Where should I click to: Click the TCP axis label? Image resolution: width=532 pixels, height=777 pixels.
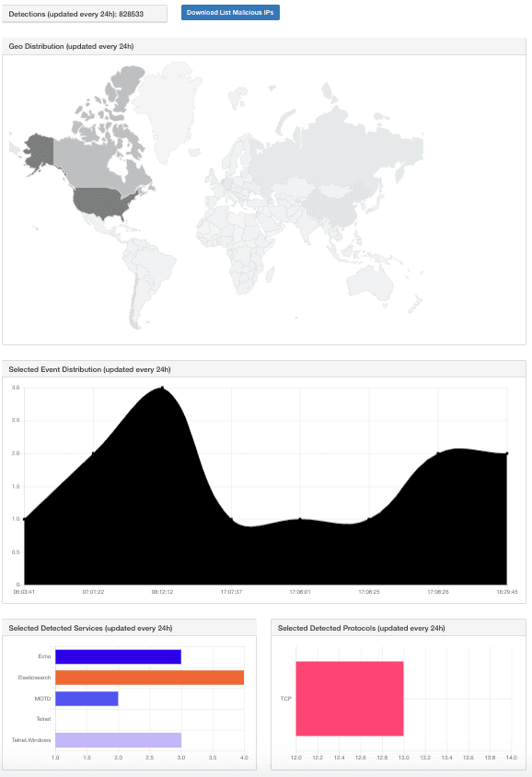coord(286,699)
